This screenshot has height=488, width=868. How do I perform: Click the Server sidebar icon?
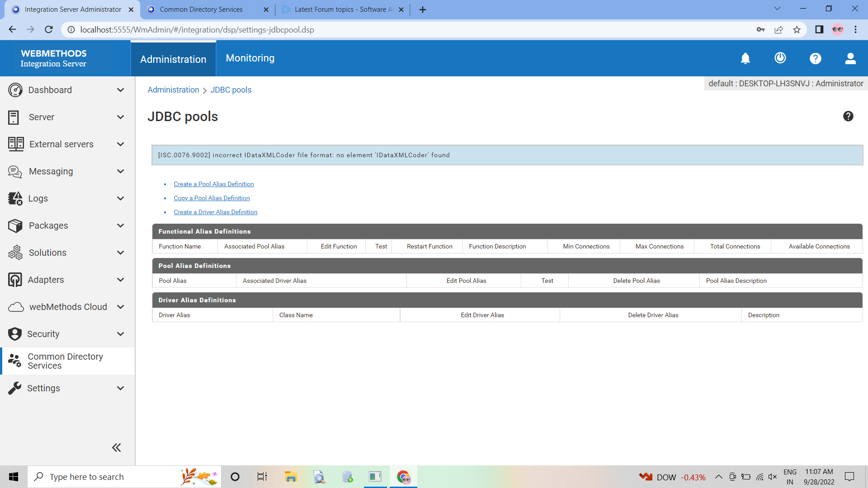coord(14,117)
